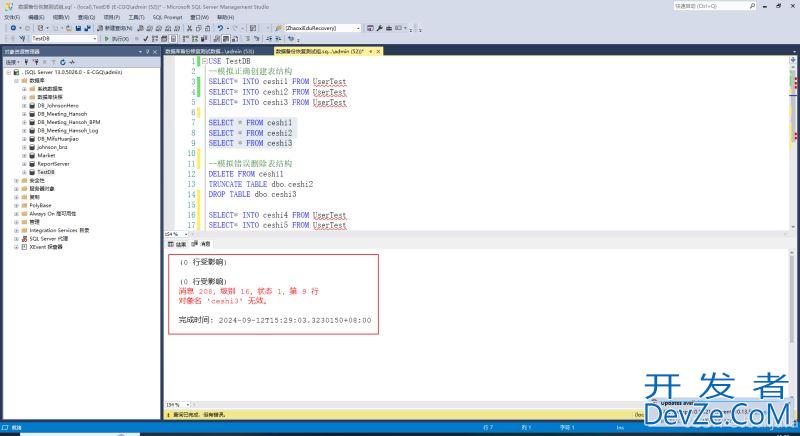800x436 pixels.
Task: Open the File (文件) menu
Action: pyautogui.click(x=12, y=17)
